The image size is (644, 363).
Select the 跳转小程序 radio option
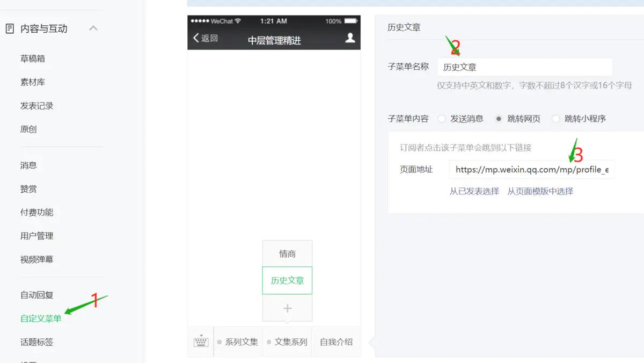(556, 119)
